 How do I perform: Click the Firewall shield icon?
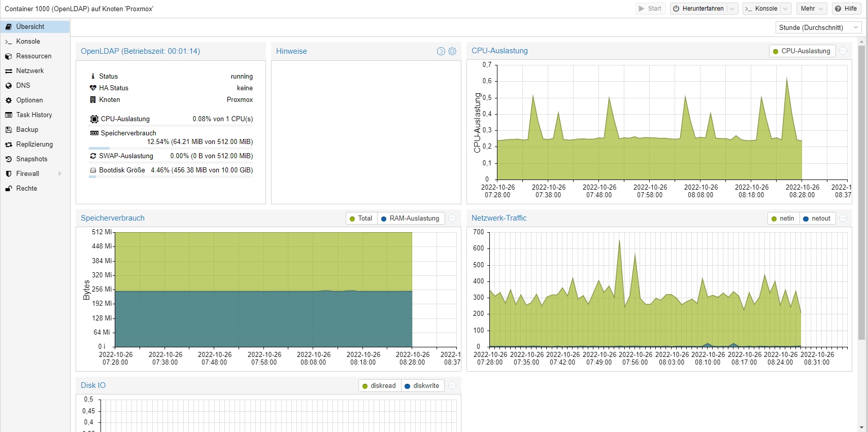(x=9, y=174)
